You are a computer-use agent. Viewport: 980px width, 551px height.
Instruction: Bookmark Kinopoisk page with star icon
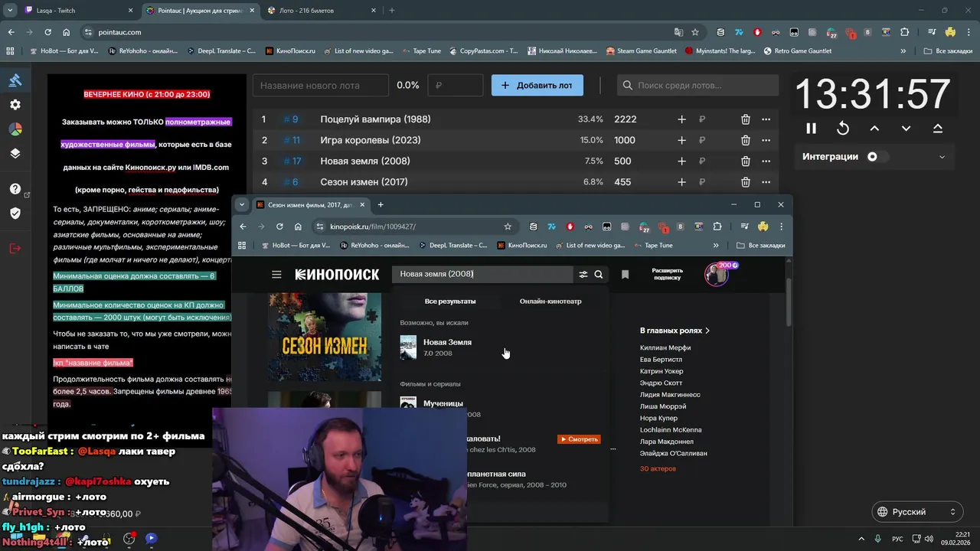tap(508, 227)
